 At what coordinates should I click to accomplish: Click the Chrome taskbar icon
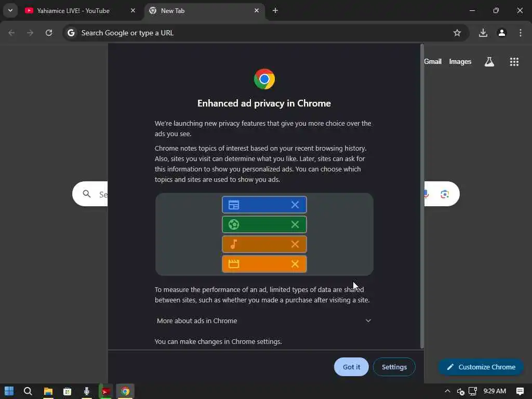click(125, 391)
